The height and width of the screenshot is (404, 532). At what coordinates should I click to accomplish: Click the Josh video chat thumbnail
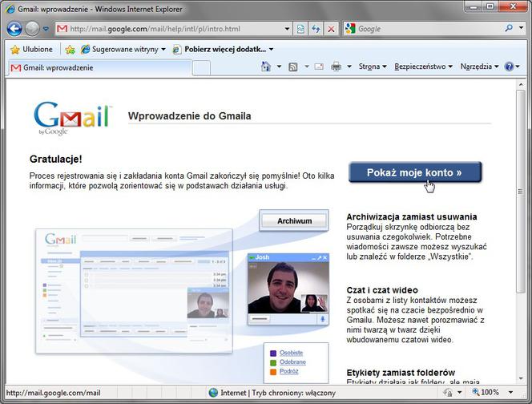coord(288,289)
